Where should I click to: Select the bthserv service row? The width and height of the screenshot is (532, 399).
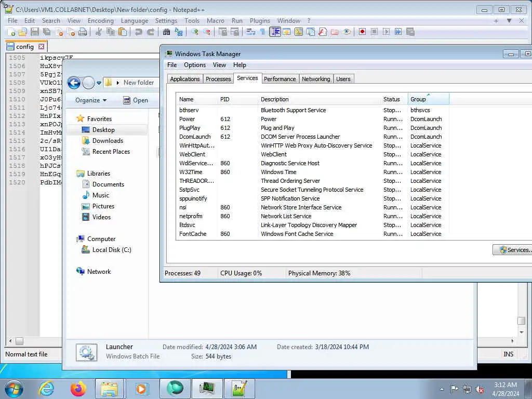[x=312, y=110]
